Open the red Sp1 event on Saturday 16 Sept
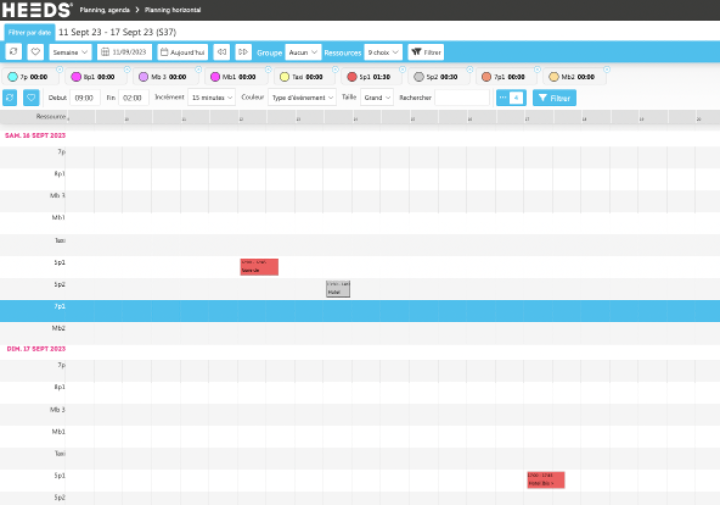The height and width of the screenshot is (506, 720). (x=259, y=267)
